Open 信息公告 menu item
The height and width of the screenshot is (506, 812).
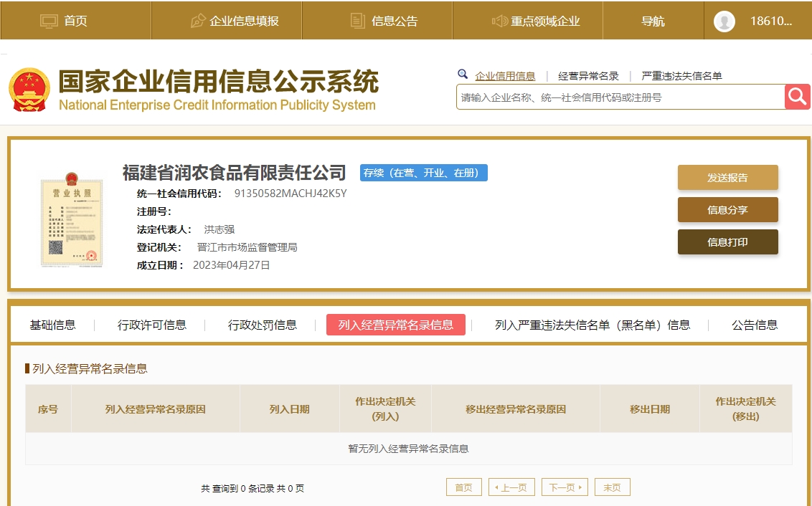[x=395, y=22]
